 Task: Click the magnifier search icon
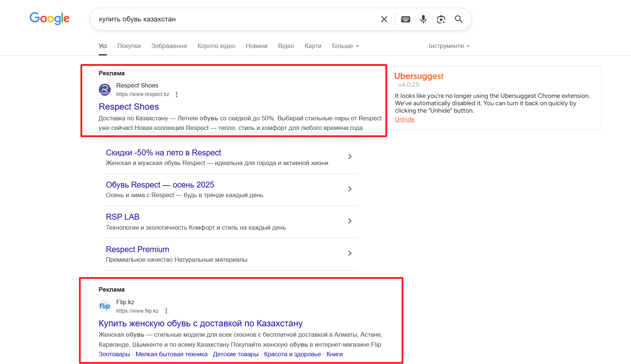459,19
